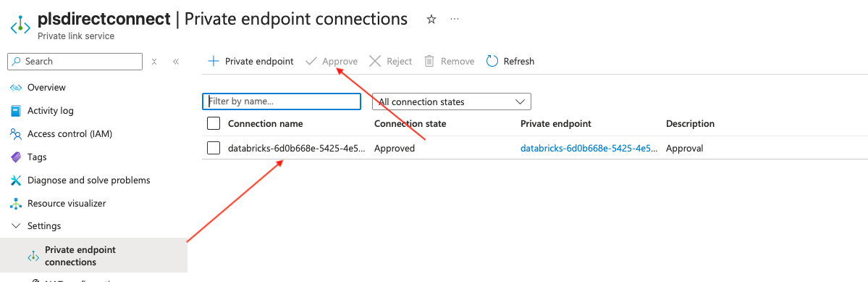The width and height of the screenshot is (868, 282).
Task: Click the Access control (IAM) people icon
Action: (16, 134)
